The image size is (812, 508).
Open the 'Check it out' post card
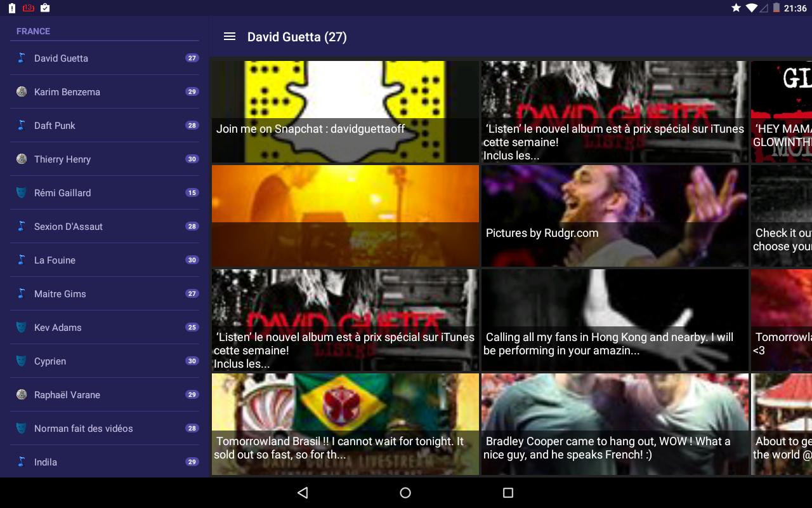782,216
